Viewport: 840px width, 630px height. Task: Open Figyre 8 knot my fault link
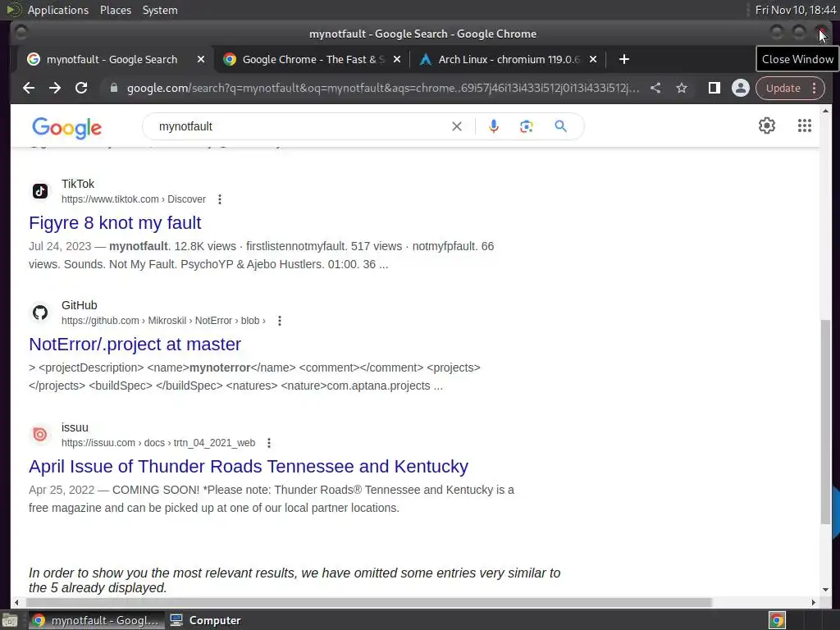[x=115, y=223]
